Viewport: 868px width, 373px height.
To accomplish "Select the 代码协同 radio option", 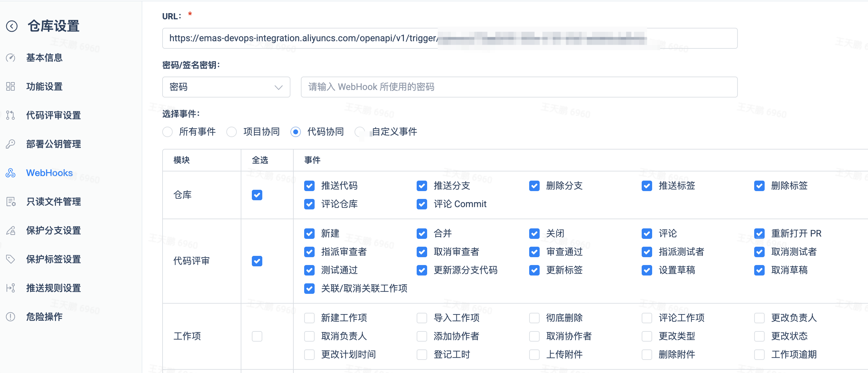I will (x=296, y=132).
